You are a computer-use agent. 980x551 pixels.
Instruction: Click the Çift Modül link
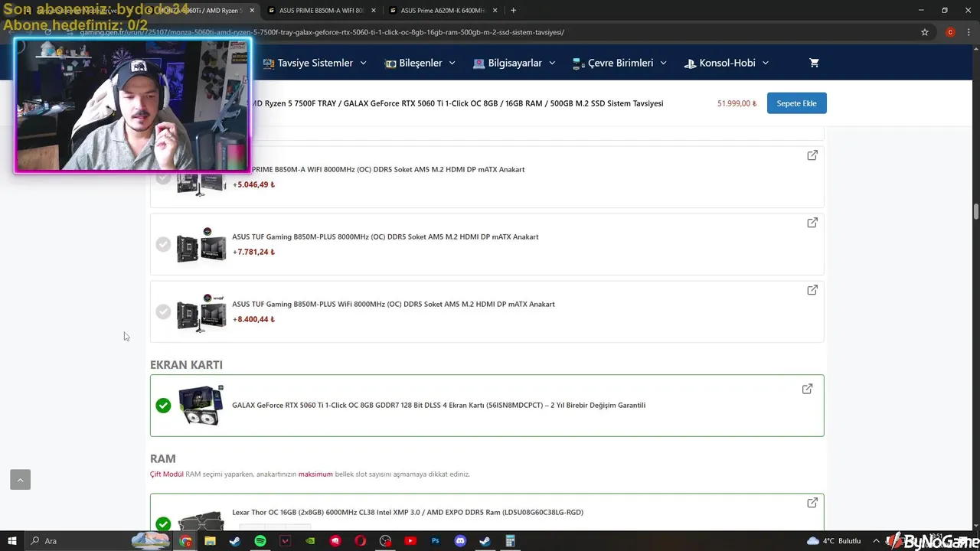point(167,474)
